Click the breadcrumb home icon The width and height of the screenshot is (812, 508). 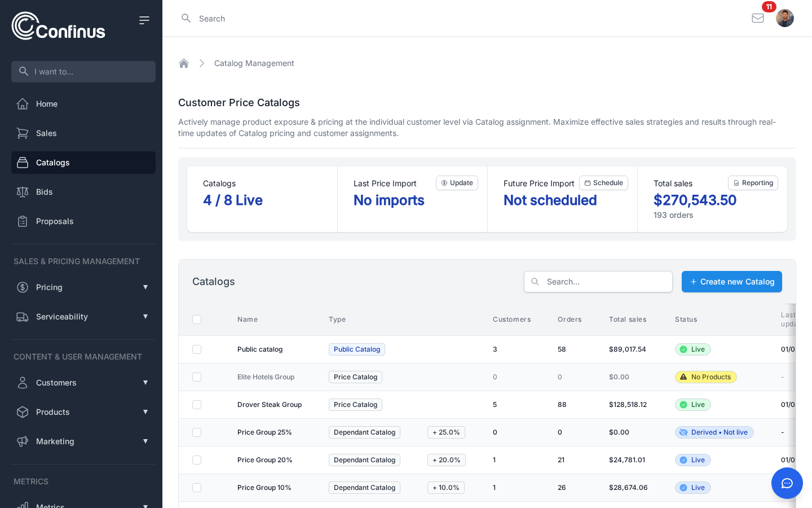(x=184, y=63)
